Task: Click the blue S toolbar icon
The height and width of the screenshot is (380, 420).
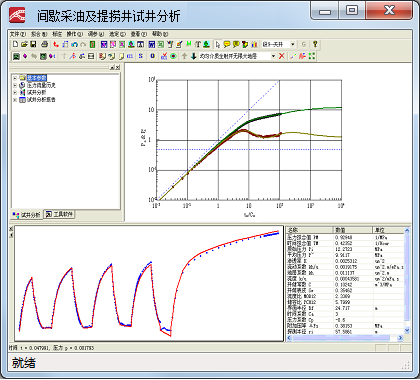Action: (x=141, y=56)
